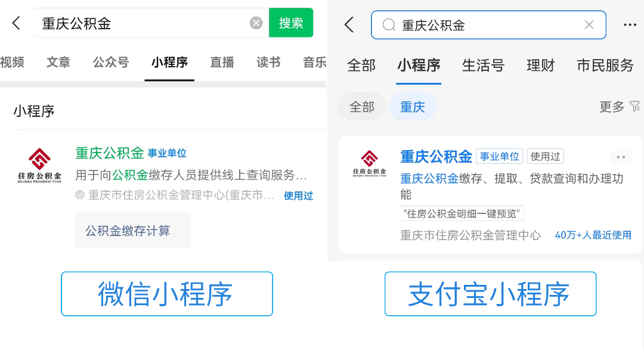Open the green 重庆公积金 mini program title
The height and width of the screenshot is (351, 644).
pyautogui.click(x=110, y=153)
